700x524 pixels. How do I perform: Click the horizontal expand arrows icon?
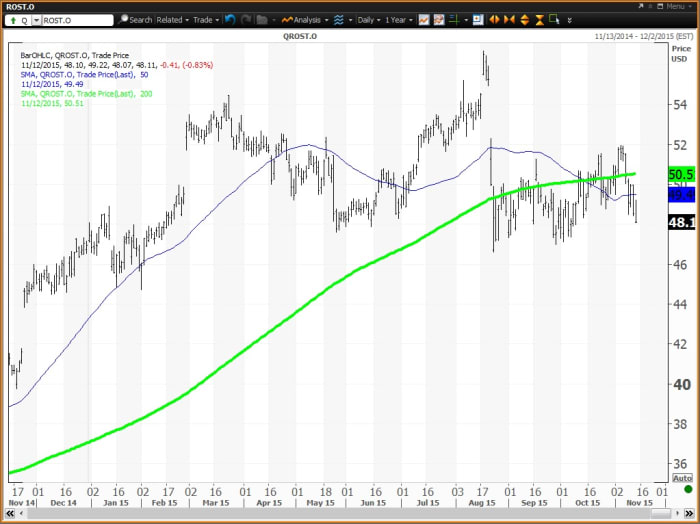pyautogui.click(x=494, y=20)
